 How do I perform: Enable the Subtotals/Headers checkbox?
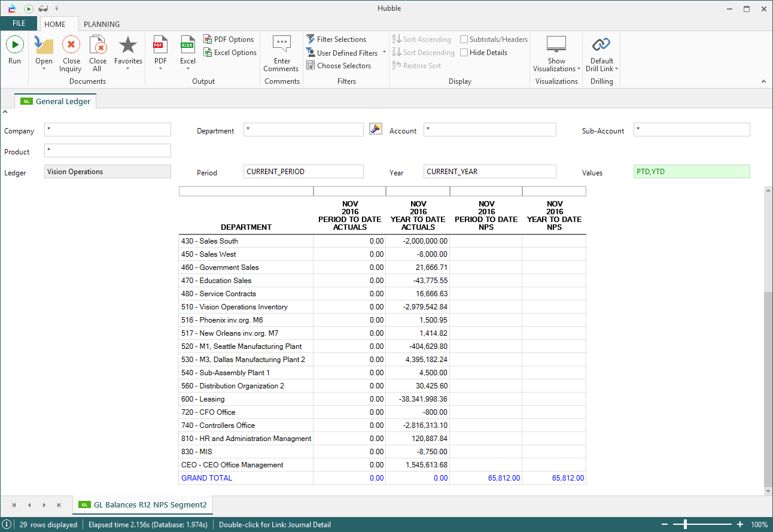[464, 39]
